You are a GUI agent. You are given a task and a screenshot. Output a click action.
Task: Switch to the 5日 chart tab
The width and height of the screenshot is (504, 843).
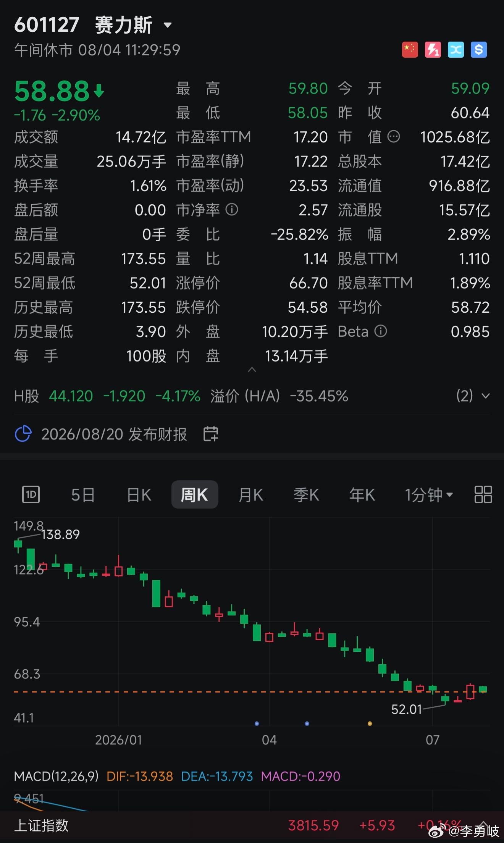tap(83, 495)
